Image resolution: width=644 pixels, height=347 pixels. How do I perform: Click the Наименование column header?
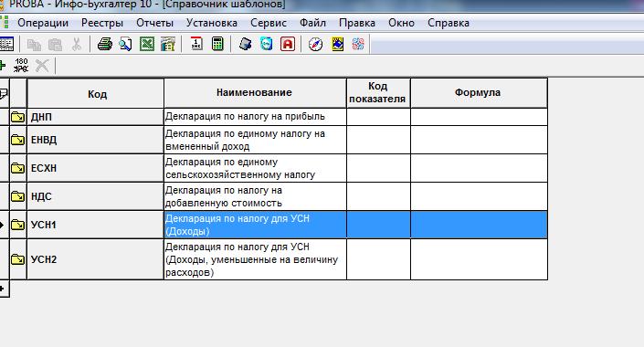point(255,94)
